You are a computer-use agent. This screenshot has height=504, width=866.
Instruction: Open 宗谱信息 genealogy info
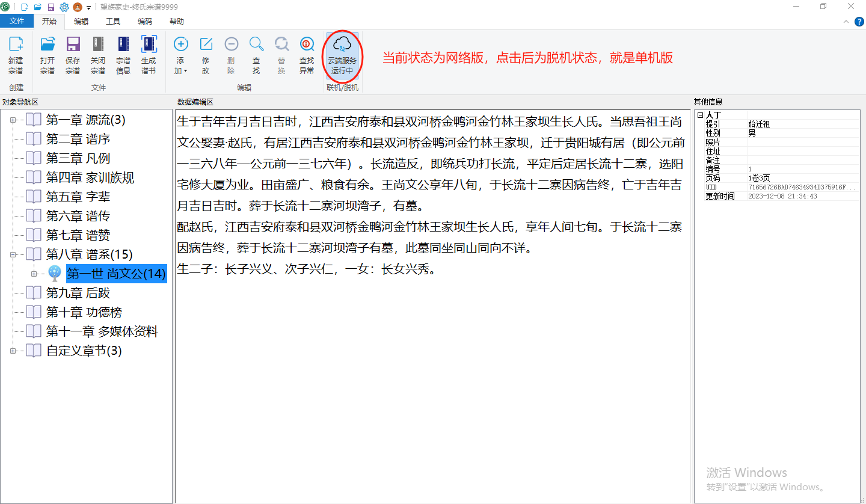123,55
